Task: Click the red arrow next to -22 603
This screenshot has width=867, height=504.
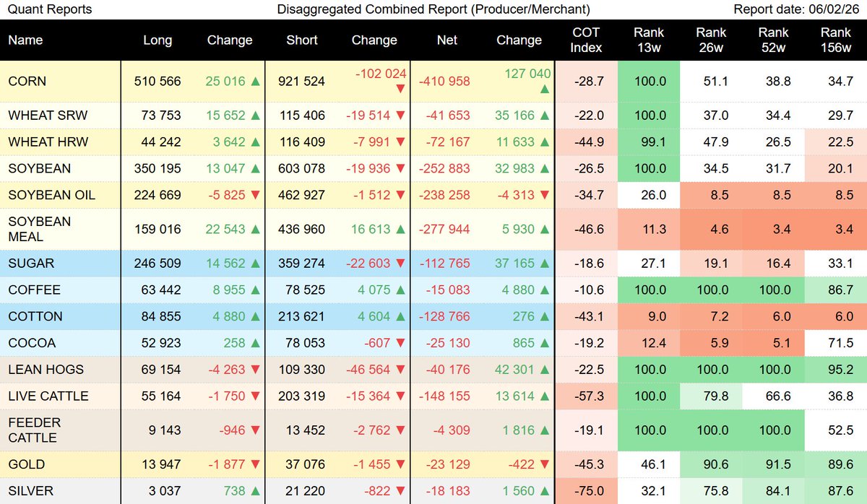Action: pos(400,264)
